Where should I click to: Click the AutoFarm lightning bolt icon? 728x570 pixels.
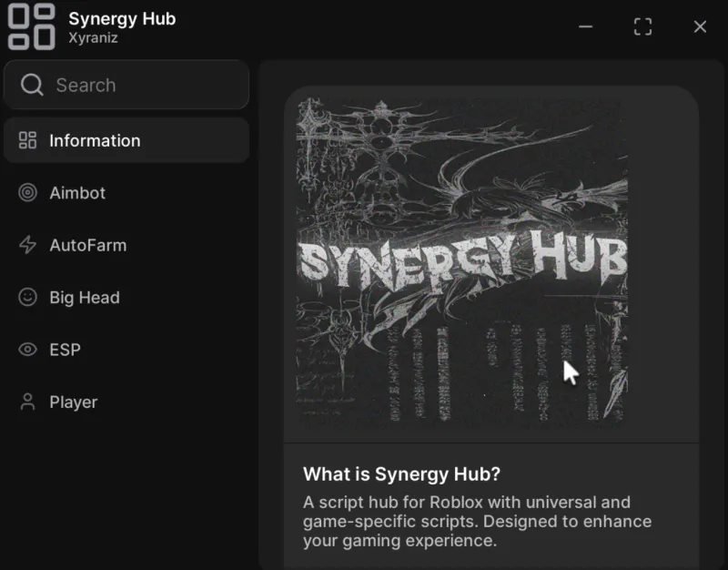pyautogui.click(x=27, y=245)
